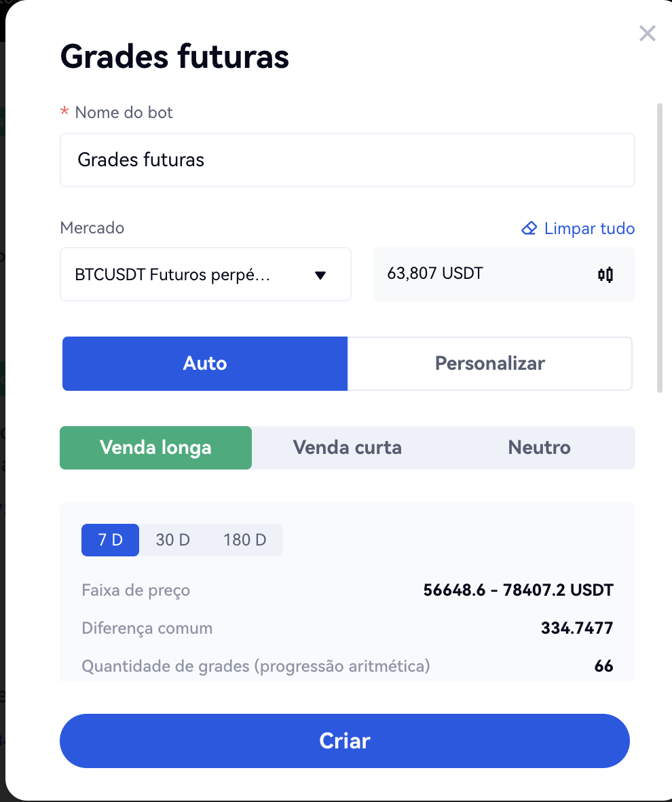672x802 pixels.
Task: Switch to the Auto tab
Action: (205, 364)
